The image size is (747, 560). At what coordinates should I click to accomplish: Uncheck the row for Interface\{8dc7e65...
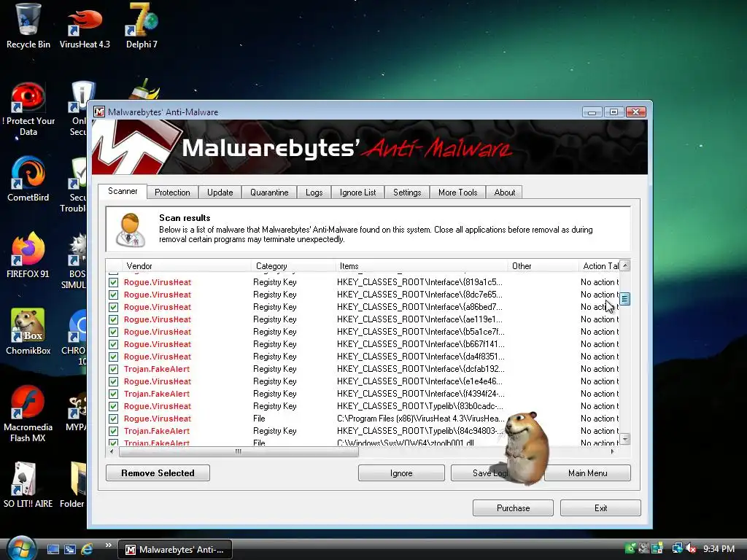click(x=113, y=295)
